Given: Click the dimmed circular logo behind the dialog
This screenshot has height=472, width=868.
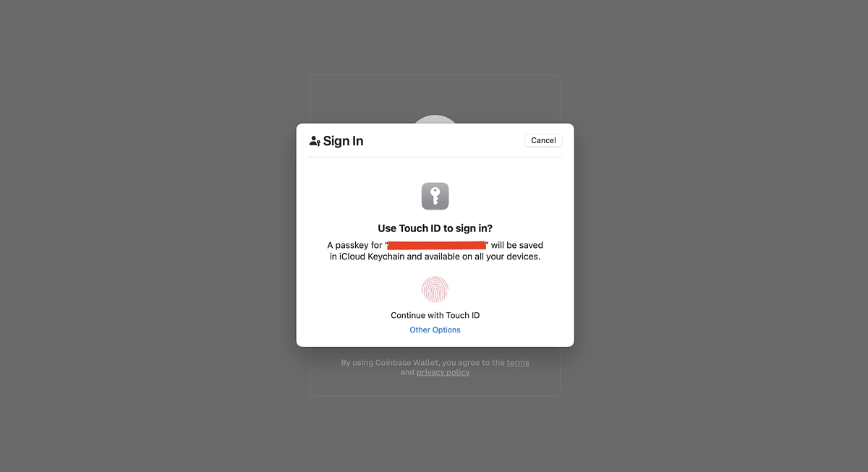Looking at the screenshot, I should [435, 119].
